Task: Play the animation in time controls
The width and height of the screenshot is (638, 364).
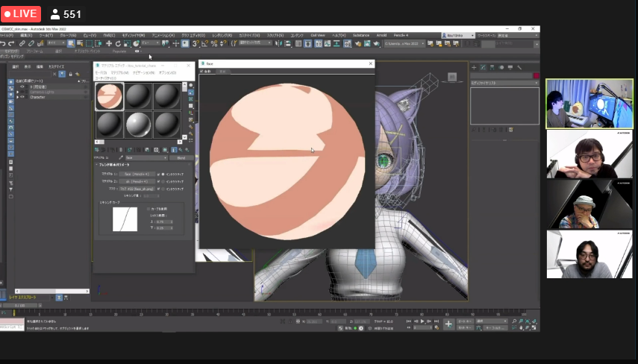Action: pos(422,321)
